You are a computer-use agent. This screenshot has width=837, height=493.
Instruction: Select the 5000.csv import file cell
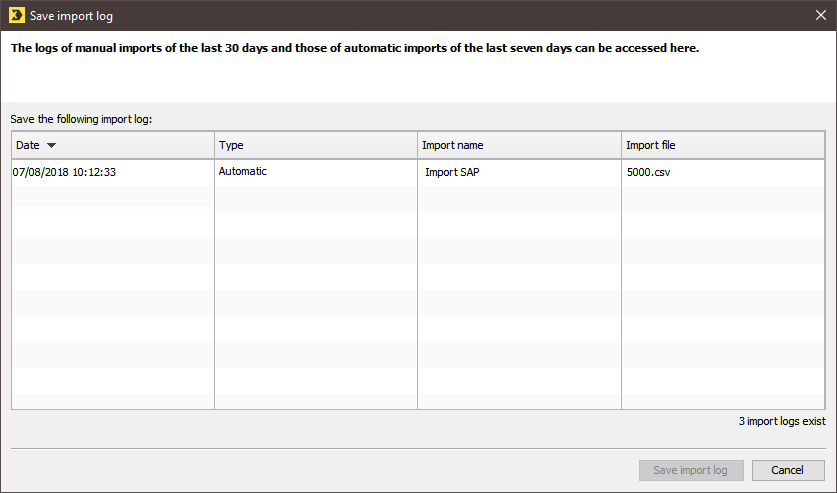point(649,172)
